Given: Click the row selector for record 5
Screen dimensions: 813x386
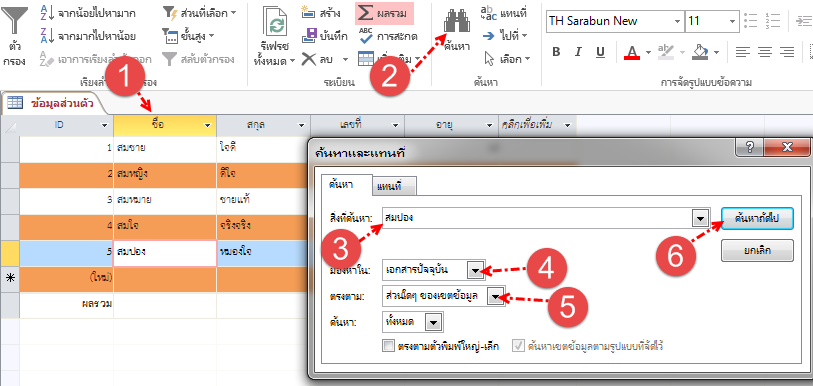Looking at the screenshot, I should pyautogui.click(x=9, y=253).
